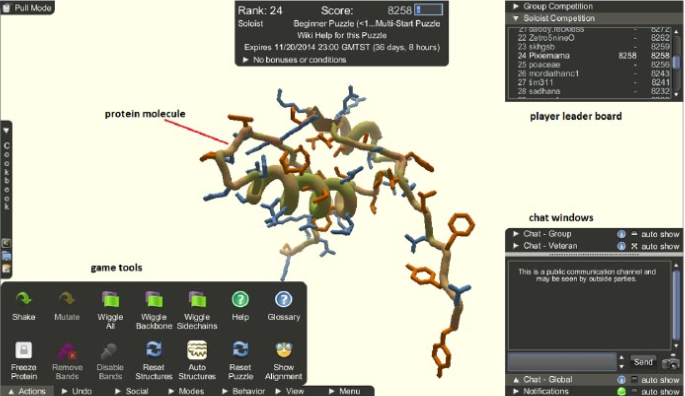The width and height of the screenshot is (685, 396).
Task: Open Chat - Global info icon
Action: coord(621,380)
